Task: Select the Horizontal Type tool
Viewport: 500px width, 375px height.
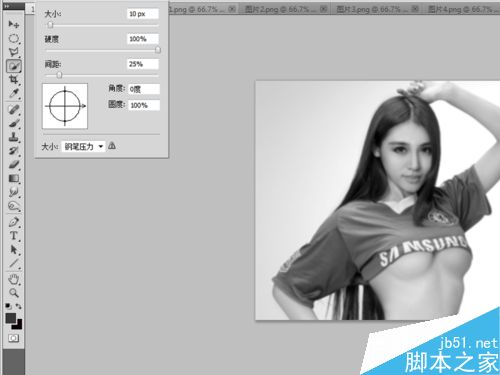Action: 14,236
